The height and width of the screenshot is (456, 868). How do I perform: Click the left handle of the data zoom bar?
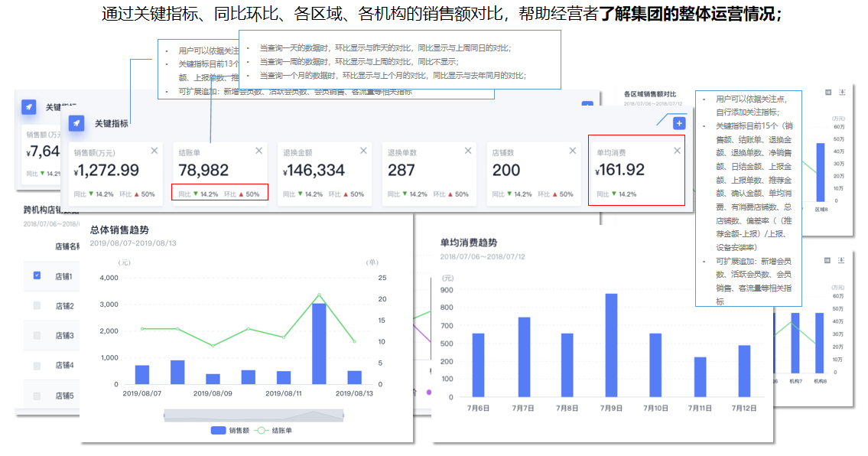[x=164, y=415]
